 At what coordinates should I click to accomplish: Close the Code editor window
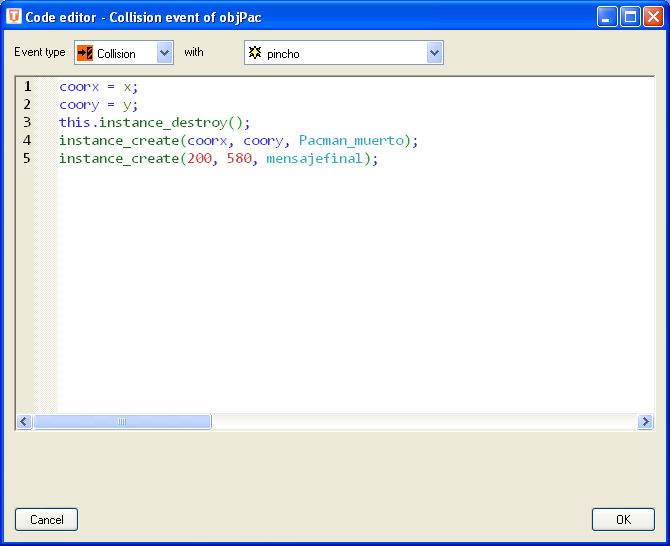click(653, 17)
